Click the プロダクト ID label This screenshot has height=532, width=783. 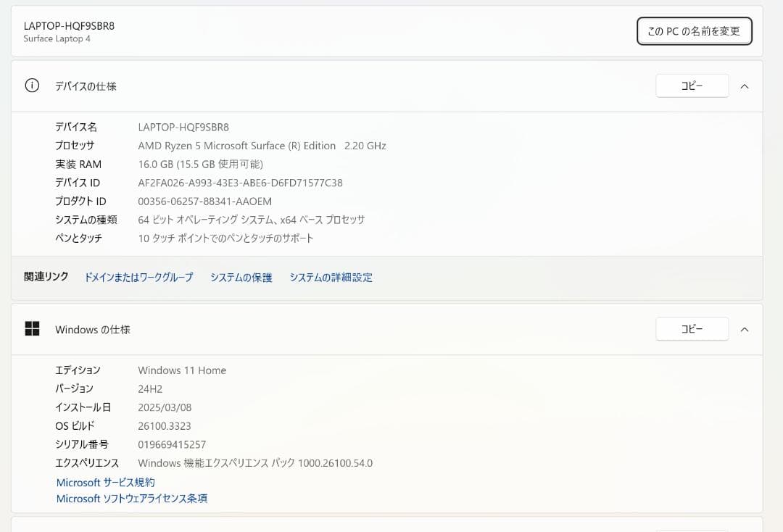[80, 201]
